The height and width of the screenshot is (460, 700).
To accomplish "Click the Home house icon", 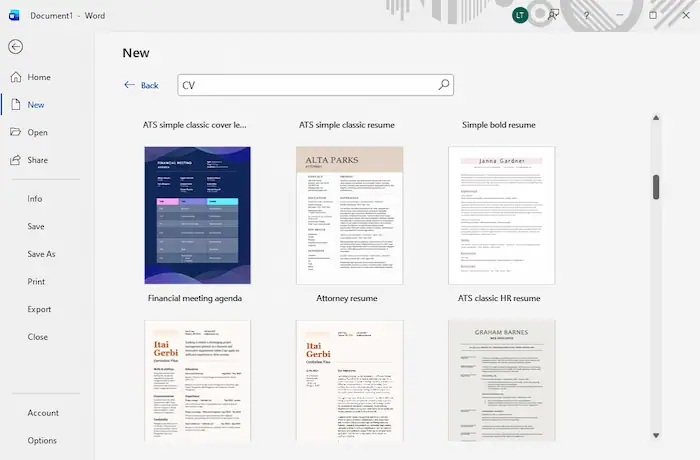I will pyautogui.click(x=16, y=77).
